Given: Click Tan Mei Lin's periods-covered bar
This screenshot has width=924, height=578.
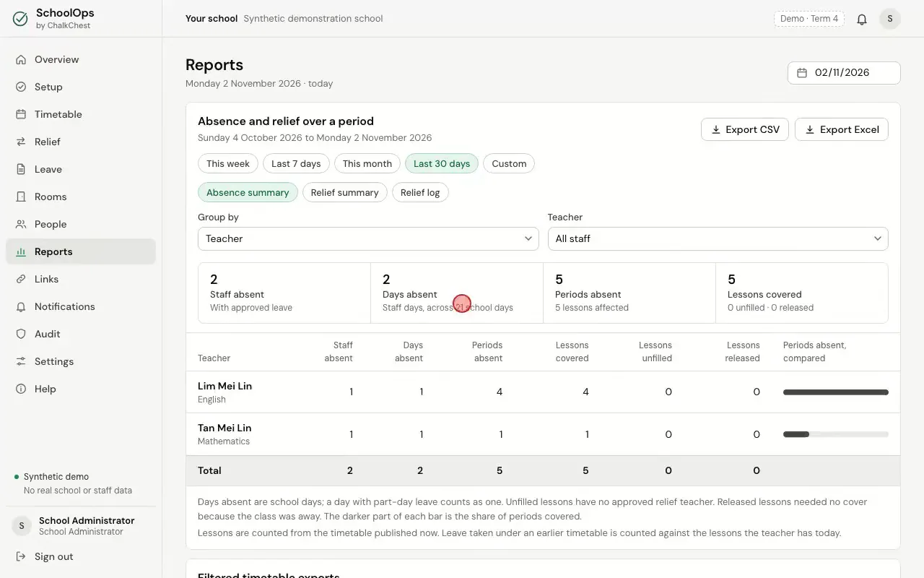Looking at the screenshot, I should tap(836, 435).
